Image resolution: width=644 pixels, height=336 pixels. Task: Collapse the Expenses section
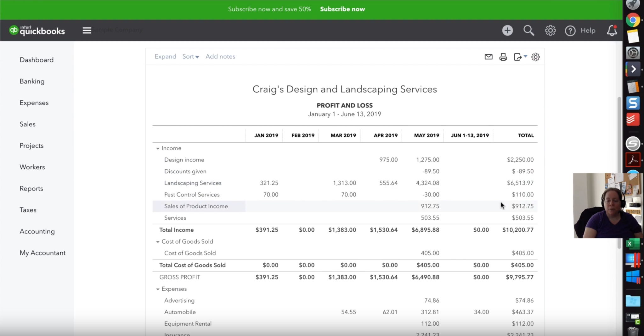[x=158, y=289]
